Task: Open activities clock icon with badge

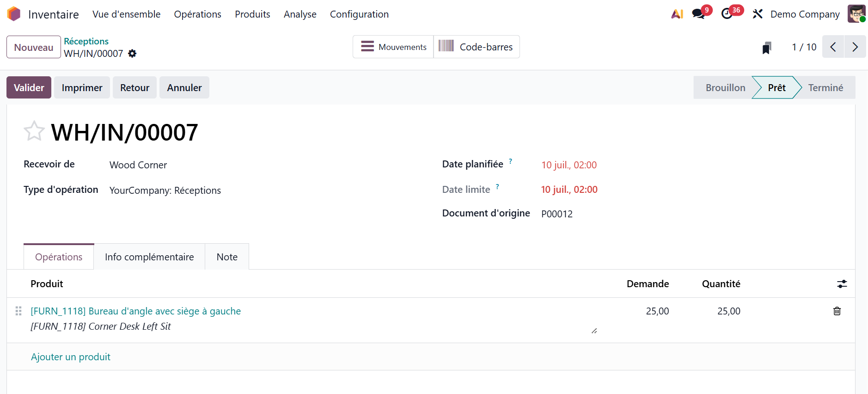Action: (x=727, y=14)
